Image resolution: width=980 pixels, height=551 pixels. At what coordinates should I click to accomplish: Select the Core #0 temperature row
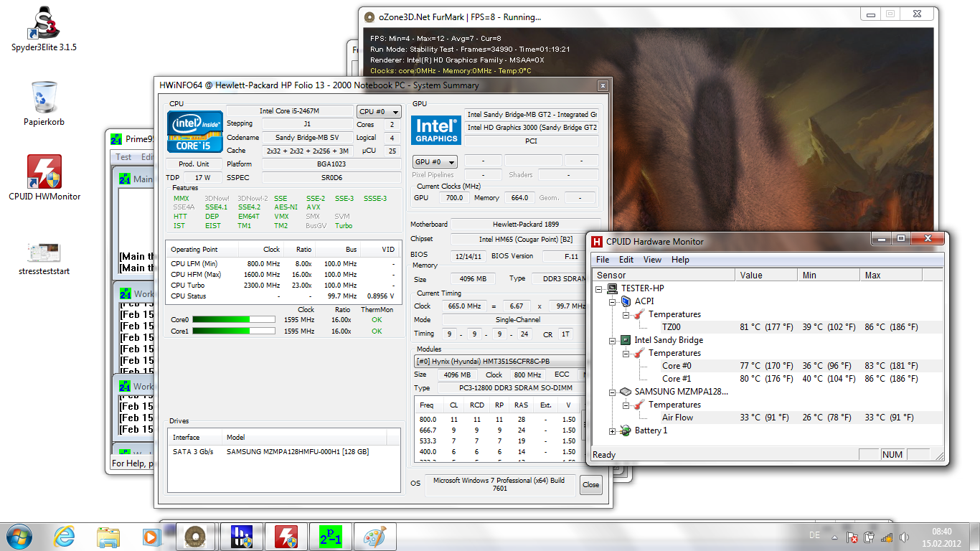pos(766,366)
